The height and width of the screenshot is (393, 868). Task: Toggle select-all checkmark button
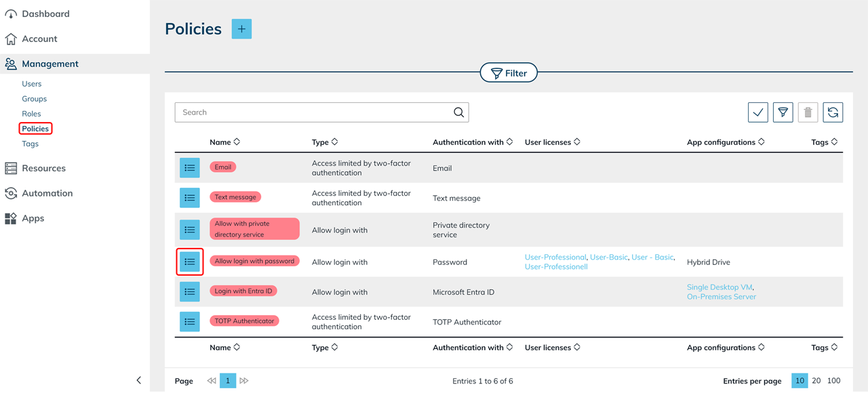[x=757, y=112]
